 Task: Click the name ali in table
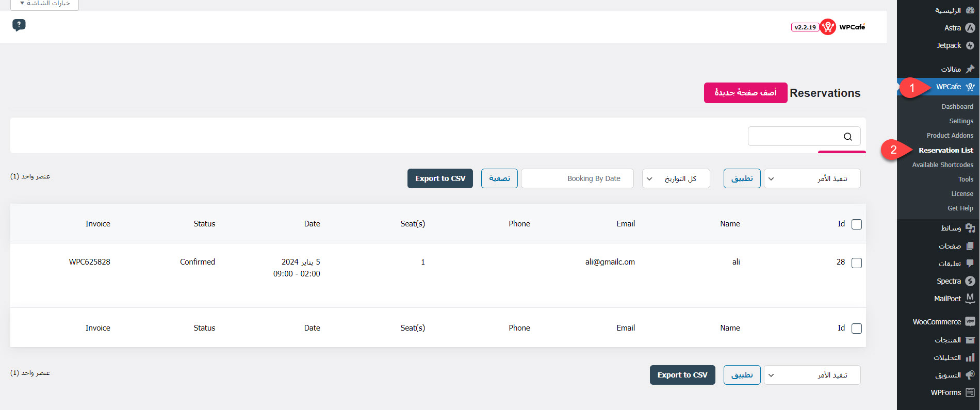pyautogui.click(x=736, y=262)
